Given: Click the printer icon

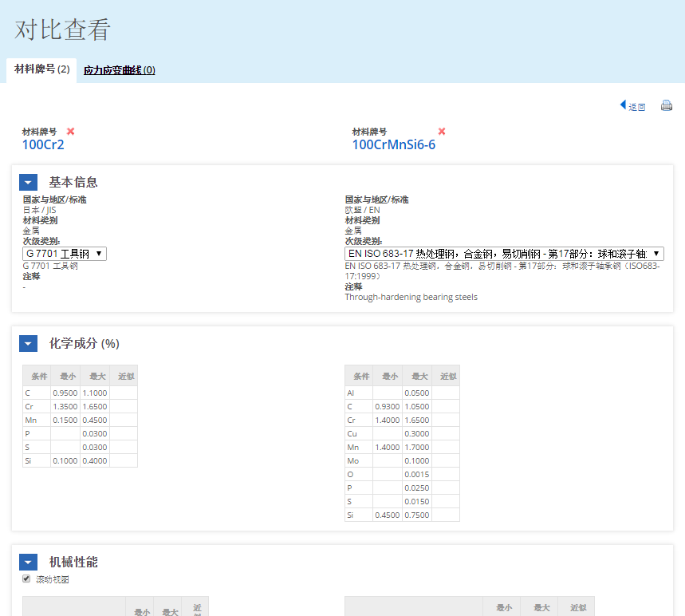Looking at the screenshot, I should (667, 105).
